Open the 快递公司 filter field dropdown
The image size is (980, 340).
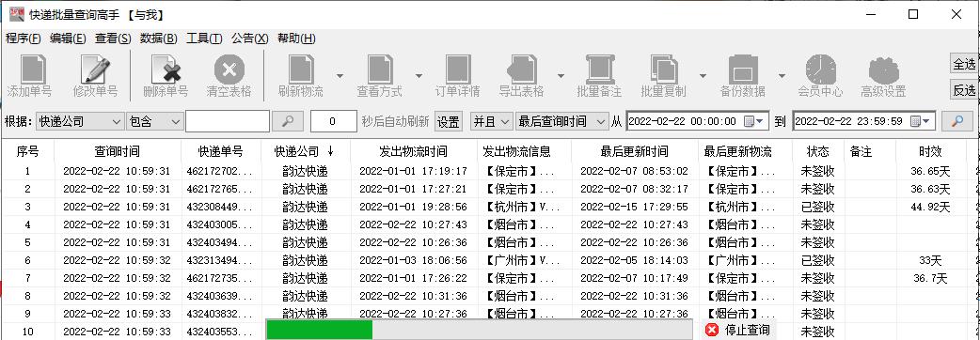tap(80, 122)
